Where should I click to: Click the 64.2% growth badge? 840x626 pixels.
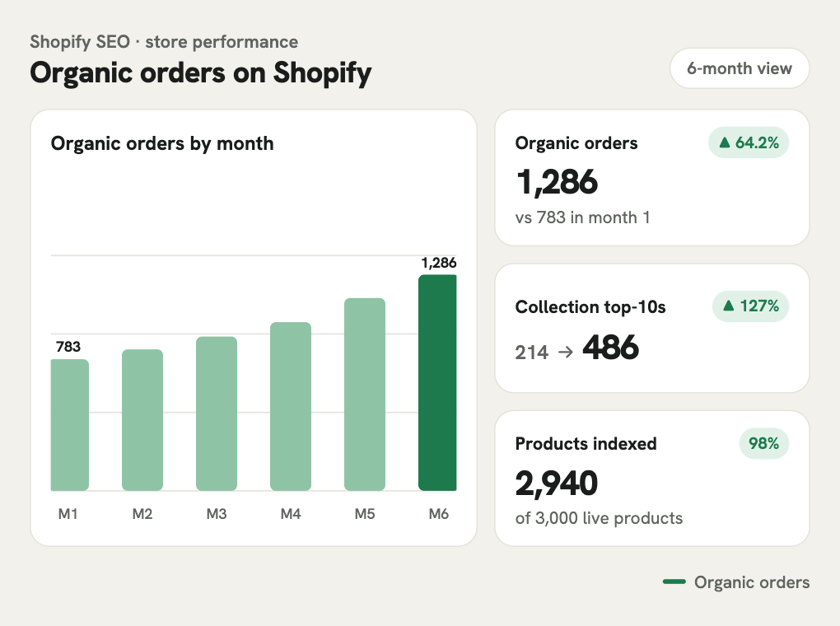749,142
